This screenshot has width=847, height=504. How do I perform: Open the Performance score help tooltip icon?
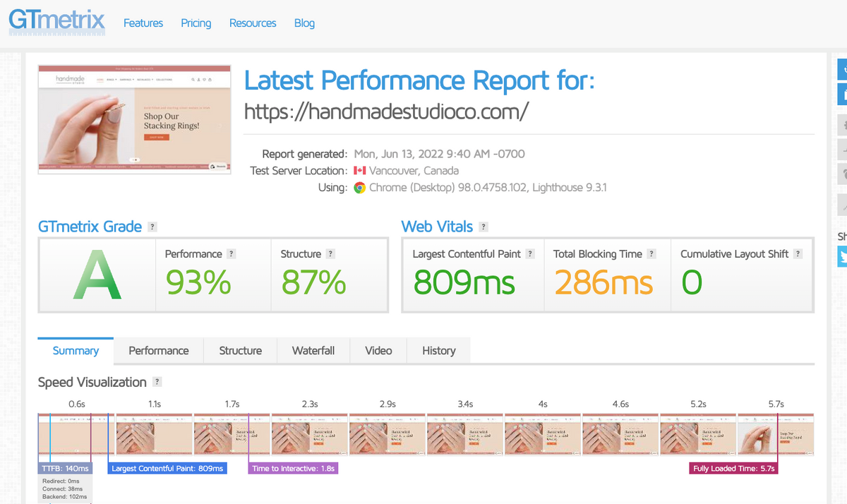tap(232, 254)
